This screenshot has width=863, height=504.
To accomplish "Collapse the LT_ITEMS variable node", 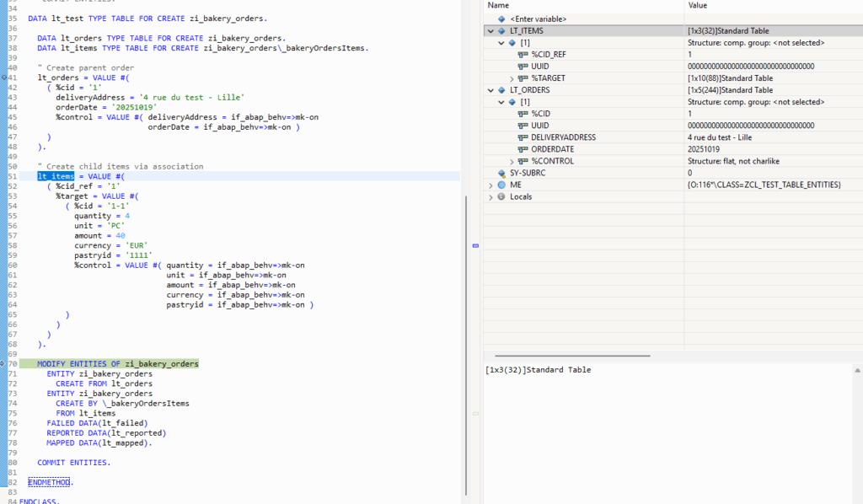I will pos(490,31).
